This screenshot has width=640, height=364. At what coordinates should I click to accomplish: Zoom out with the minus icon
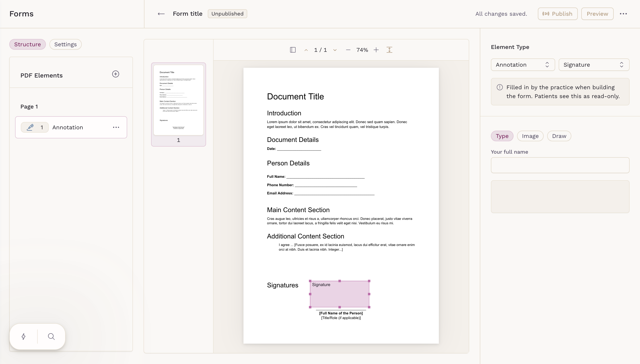point(348,50)
